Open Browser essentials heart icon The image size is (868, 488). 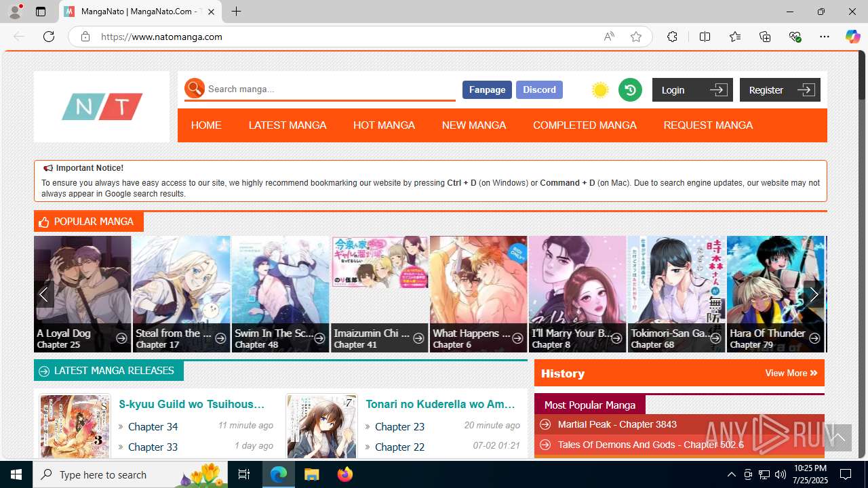click(795, 37)
